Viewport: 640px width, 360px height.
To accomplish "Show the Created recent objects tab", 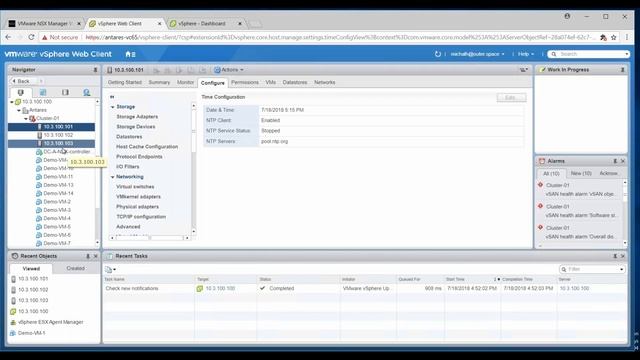I will pos(76,269).
